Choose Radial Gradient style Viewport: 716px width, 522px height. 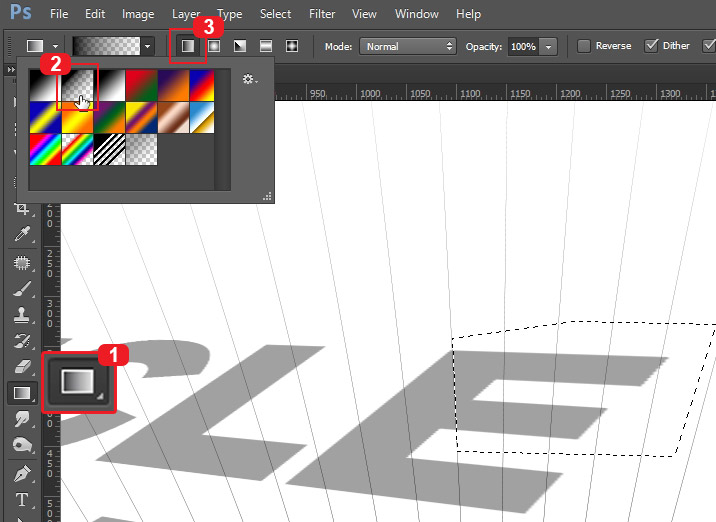214,46
